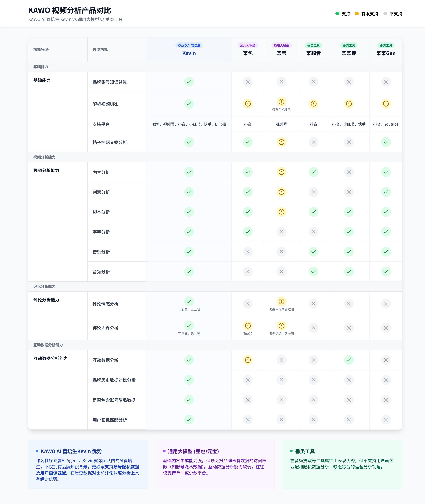
Task: Click the 视频分析能力 section header row
Action: [x=44, y=157]
